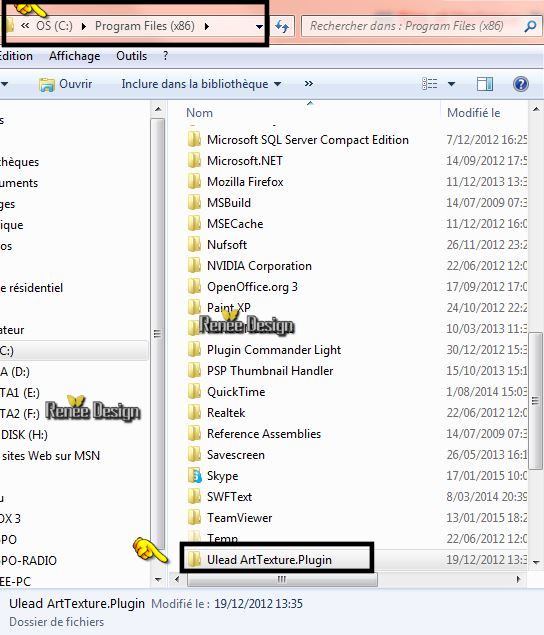The width and height of the screenshot is (544, 635).
Task: Open the Edition menu
Action: pos(16,56)
